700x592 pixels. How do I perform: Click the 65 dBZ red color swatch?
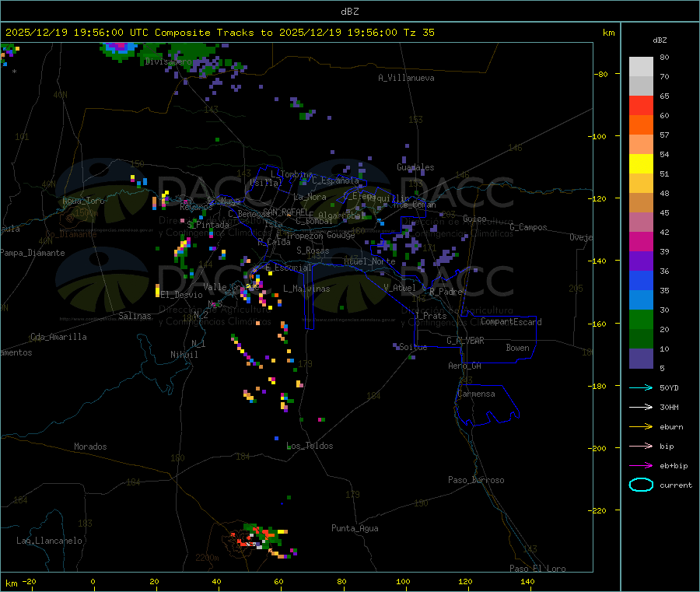641,105
